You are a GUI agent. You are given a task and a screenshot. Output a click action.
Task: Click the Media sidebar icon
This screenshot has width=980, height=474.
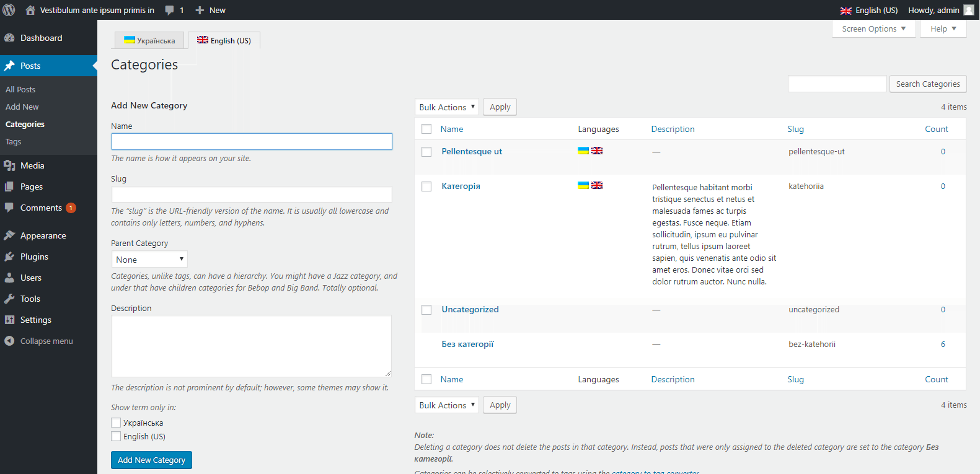tap(9, 165)
